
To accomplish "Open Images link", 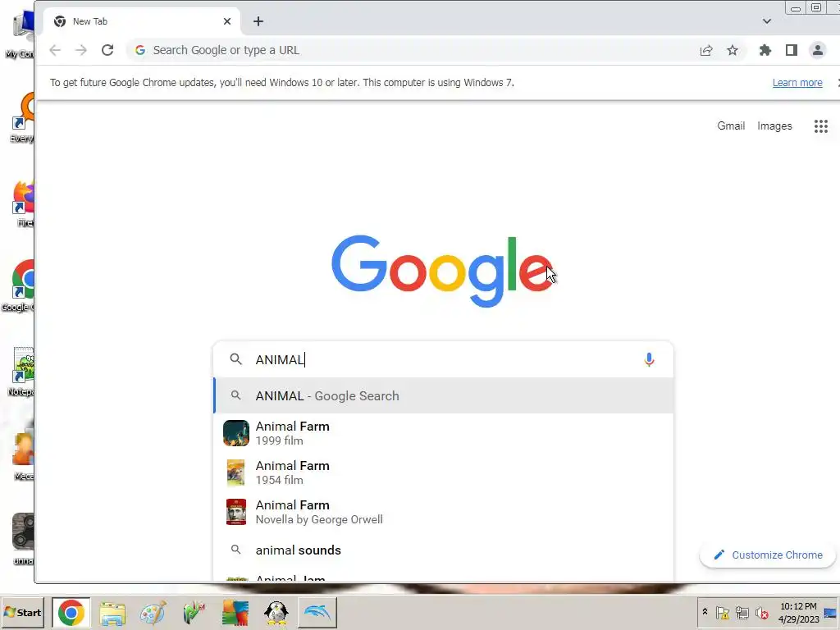I will pos(774,126).
